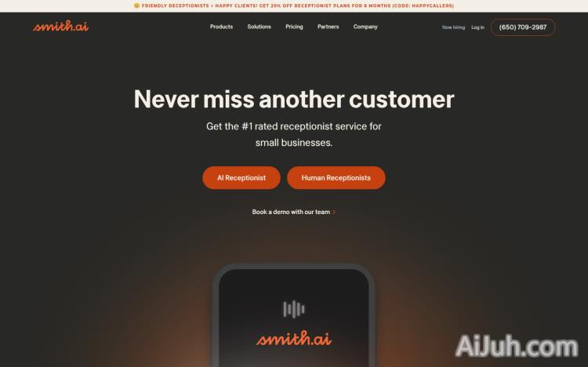The image size is (588, 367).
Task: Click the Never miss another customer headline
Action: 294,99
